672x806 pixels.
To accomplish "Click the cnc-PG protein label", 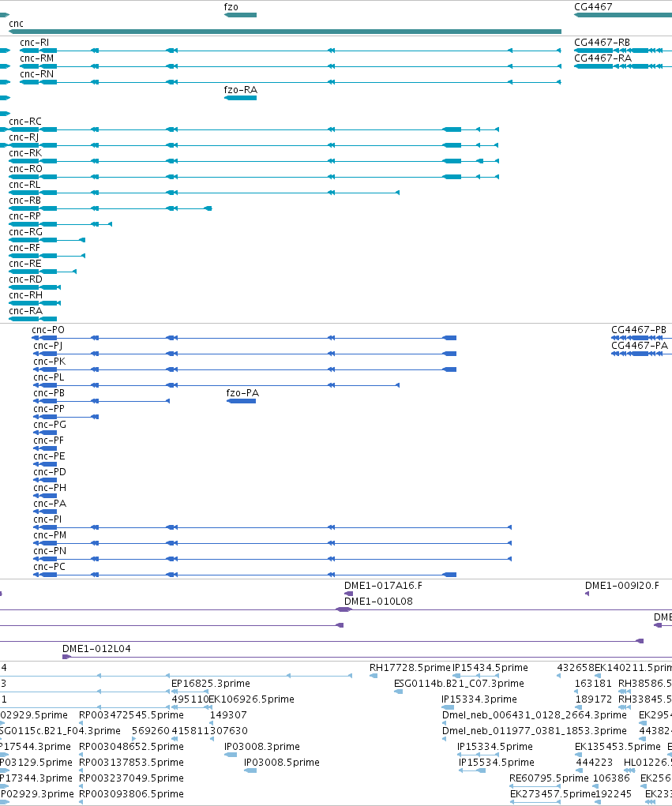I will (x=50, y=425).
